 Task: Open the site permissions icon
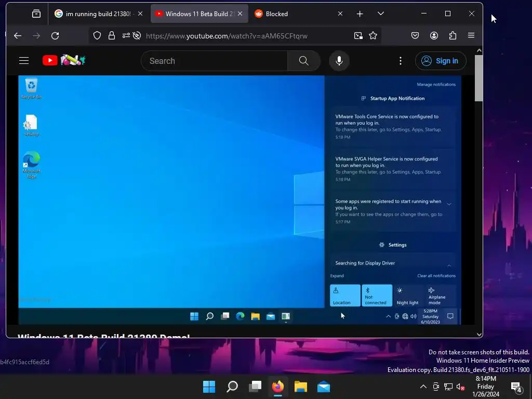click(x=126, y=36)
